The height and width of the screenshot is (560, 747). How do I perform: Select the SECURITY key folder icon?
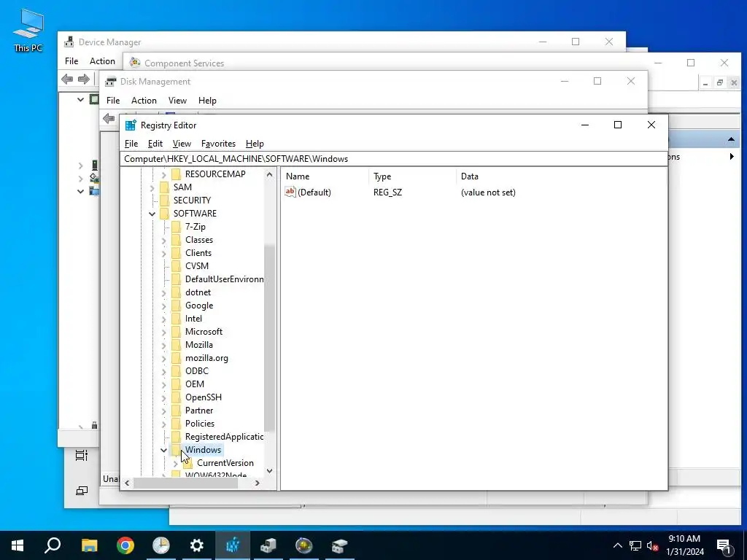click(164, 201)
